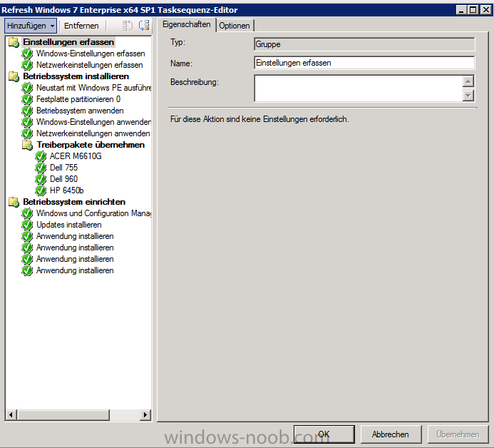Maximize the Tasksequenz-Editor window
This screenshot has width=494, height=448.
pyautogui.click(x=473, y=10)
